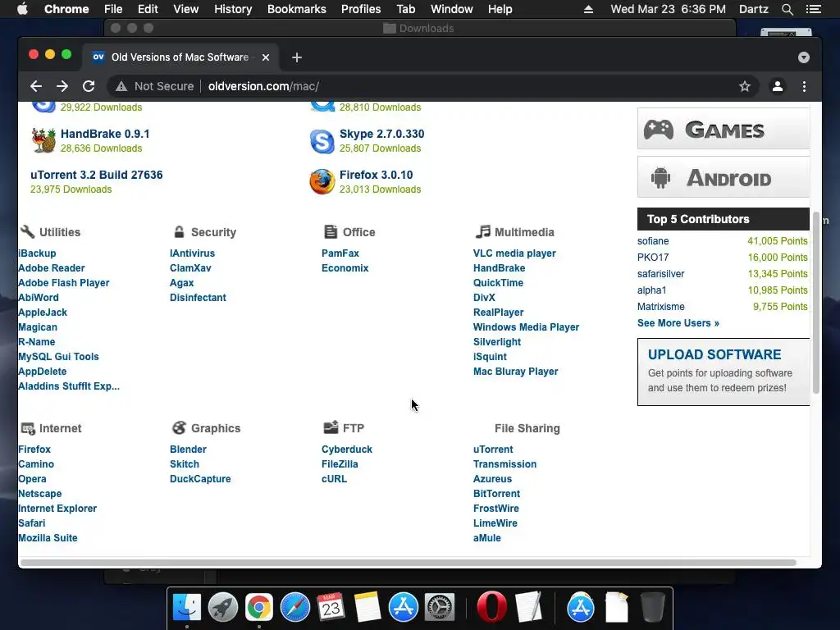
Task: Open the PamFax office link
Action: pyautogui.click(x=340, y=253)
